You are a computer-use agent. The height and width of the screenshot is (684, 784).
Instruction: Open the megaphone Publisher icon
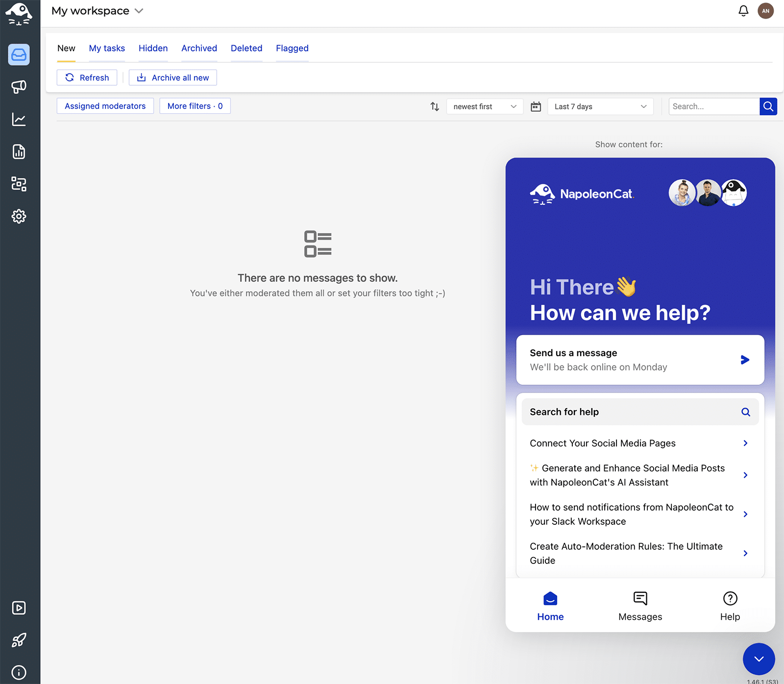point(19,87)
